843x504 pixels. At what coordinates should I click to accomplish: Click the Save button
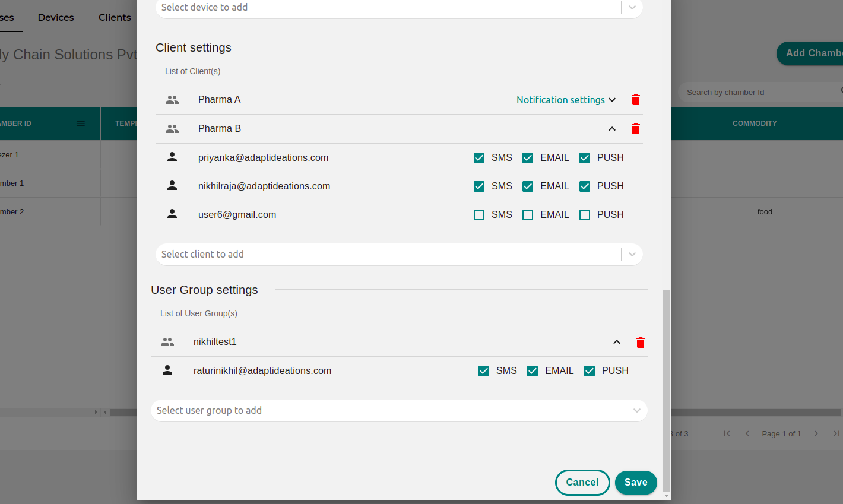coord(636,483)
